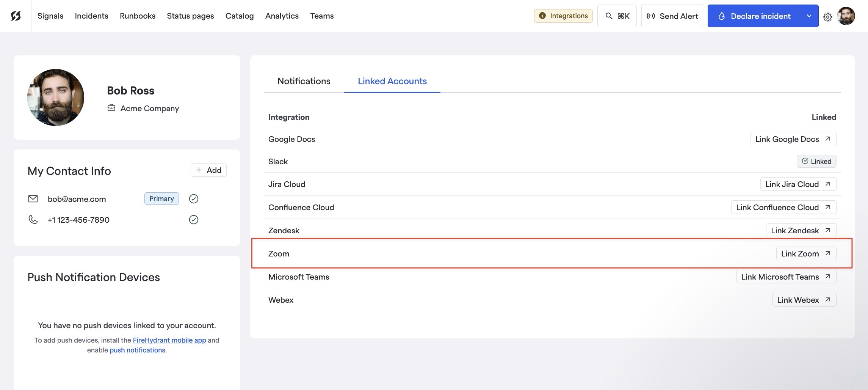
Task: Click the verified checkmark beside the phone number
Action: tap(194, 220)
